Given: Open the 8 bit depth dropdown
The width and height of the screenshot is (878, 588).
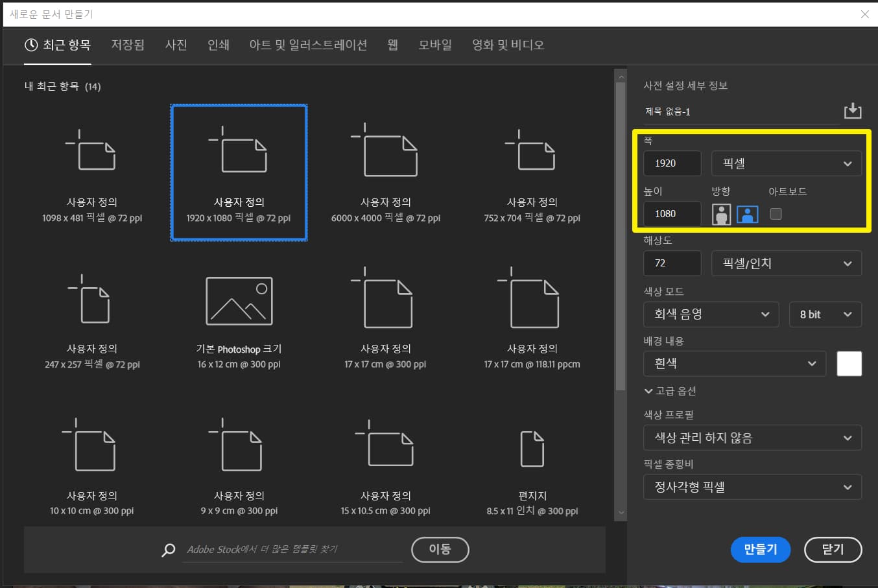Looking at the screenshot, I should [x=825, y=314].
